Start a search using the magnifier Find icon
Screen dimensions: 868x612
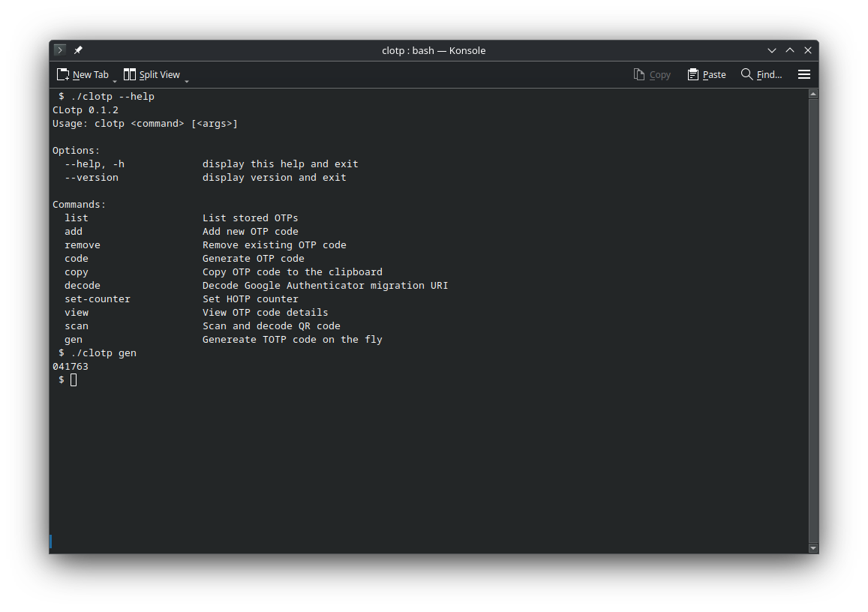click(x=746, y=74)
